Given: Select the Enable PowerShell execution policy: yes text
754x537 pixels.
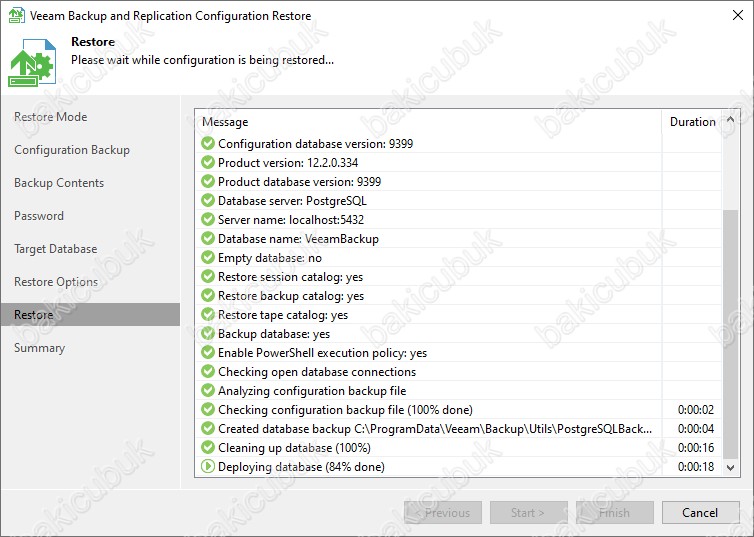Looking at the screenshot, I should [x=323, y=353].
